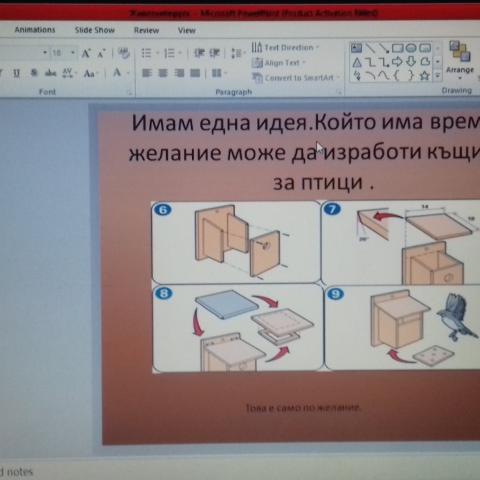Expand the shapes gallery More arrow
This screenshot has height=480, width=480.
[x=437, y=76]
